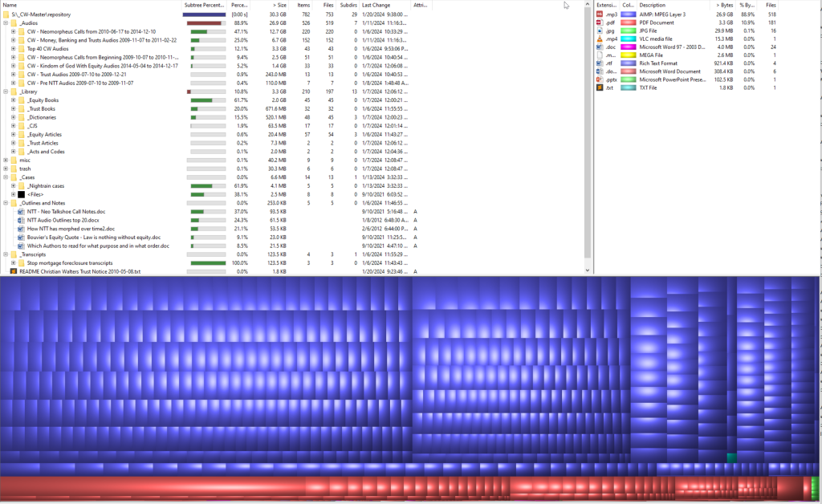Screen dimensions: 822x504
Task: Expand the misc folder node
Action: point(6,160)
